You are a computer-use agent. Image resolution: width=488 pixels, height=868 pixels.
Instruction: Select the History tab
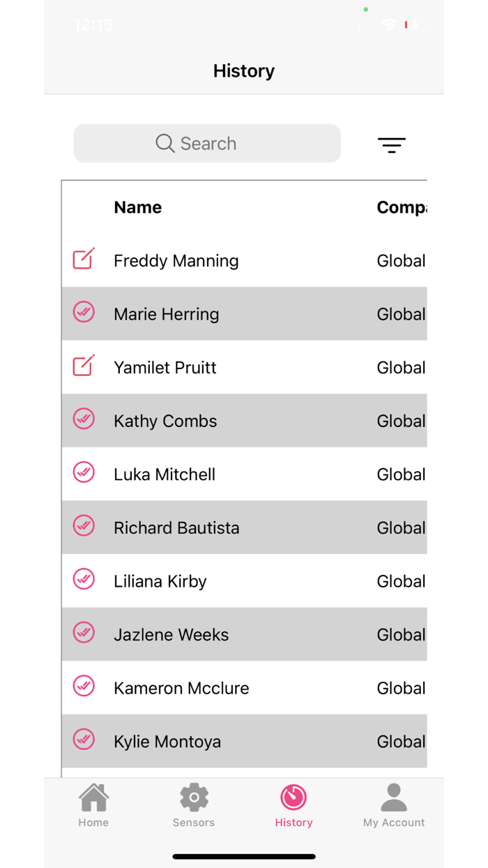(x=293, y=805)
